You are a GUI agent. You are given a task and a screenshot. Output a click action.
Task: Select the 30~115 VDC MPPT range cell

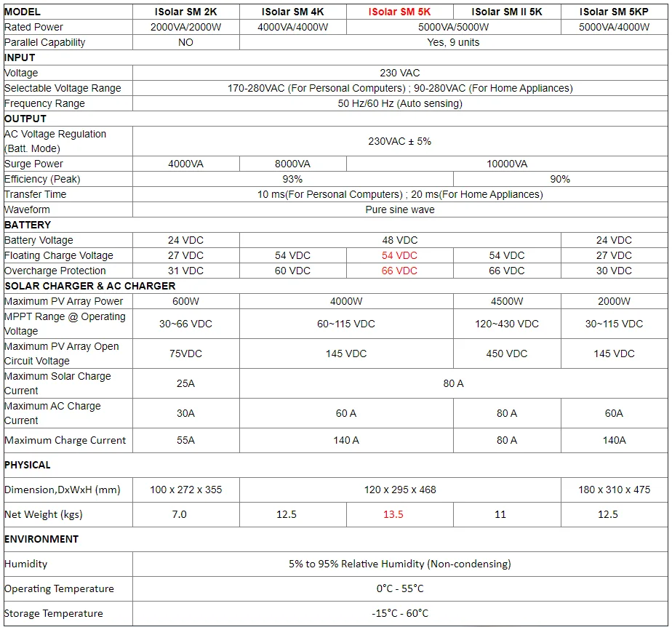click(x=614, y=324)
